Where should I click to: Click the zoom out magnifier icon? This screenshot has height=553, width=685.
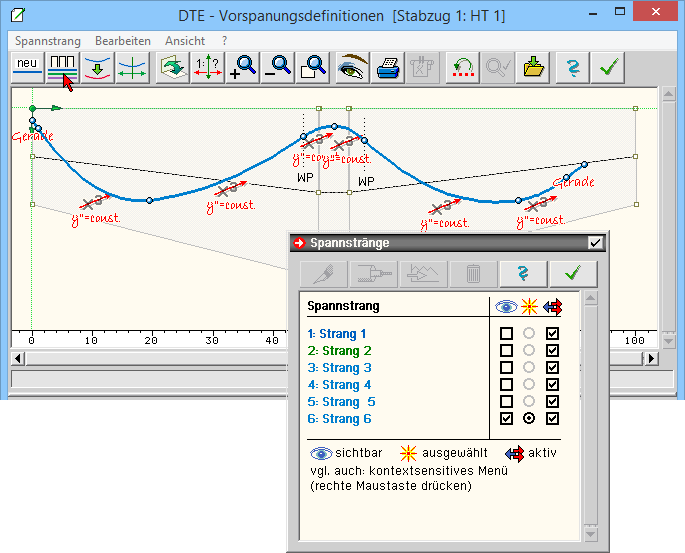(277, 67)
